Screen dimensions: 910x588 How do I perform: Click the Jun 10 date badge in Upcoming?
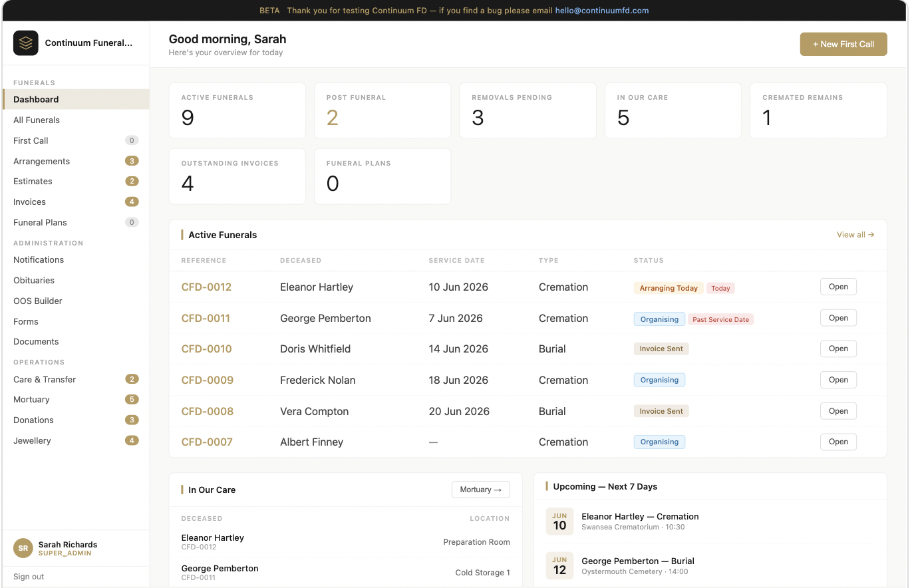pos(559,521)
